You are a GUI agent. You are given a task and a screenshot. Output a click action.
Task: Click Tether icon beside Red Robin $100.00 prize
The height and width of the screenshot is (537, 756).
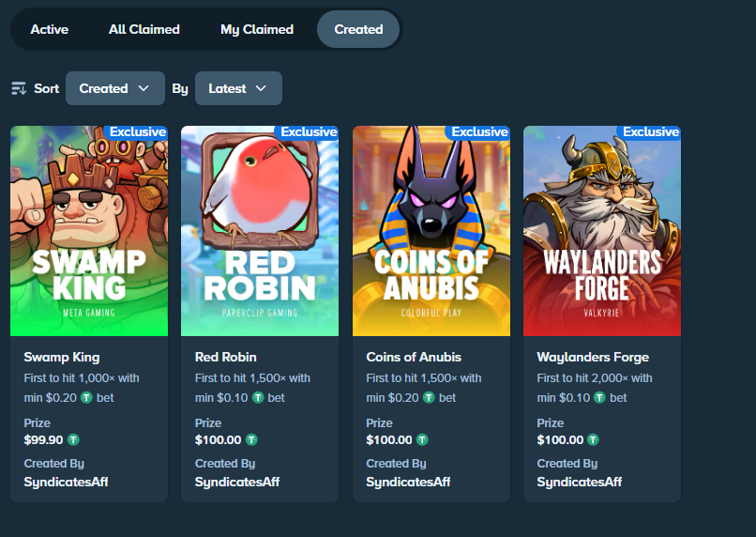[251, 440]
